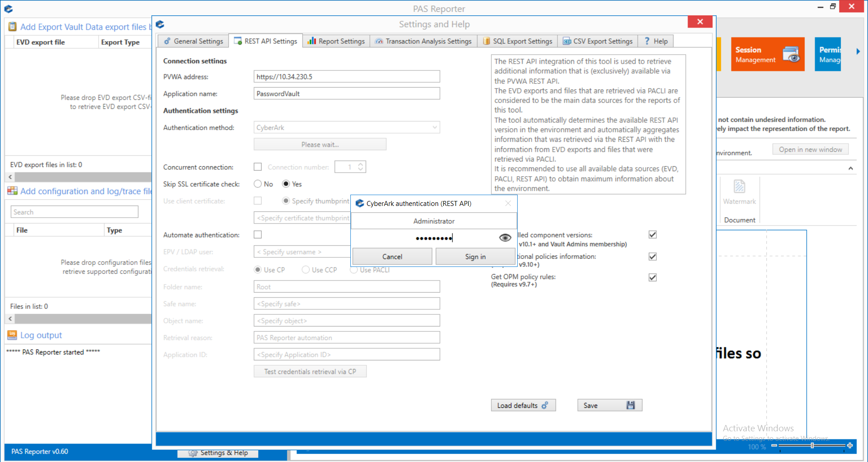The width and height of the screenshot is (868, 462).
Task: Close the CyberArk authentication dialog
Action: [x=508, y=203]
